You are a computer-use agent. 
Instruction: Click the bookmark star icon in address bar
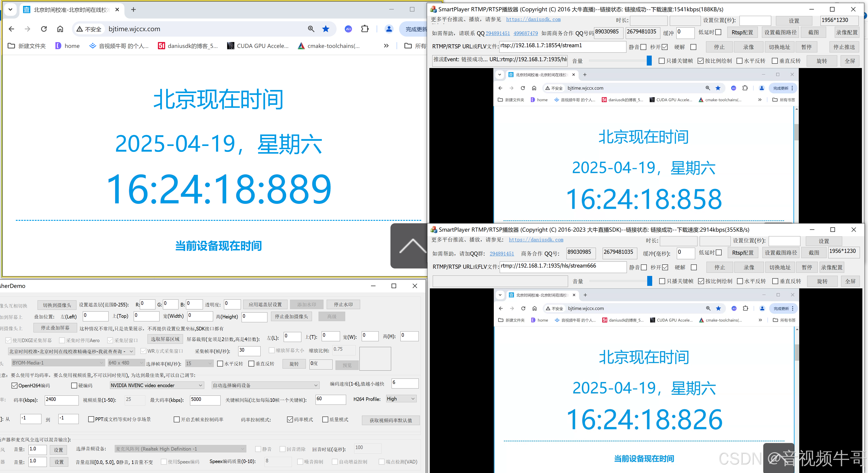click(326, 29)
